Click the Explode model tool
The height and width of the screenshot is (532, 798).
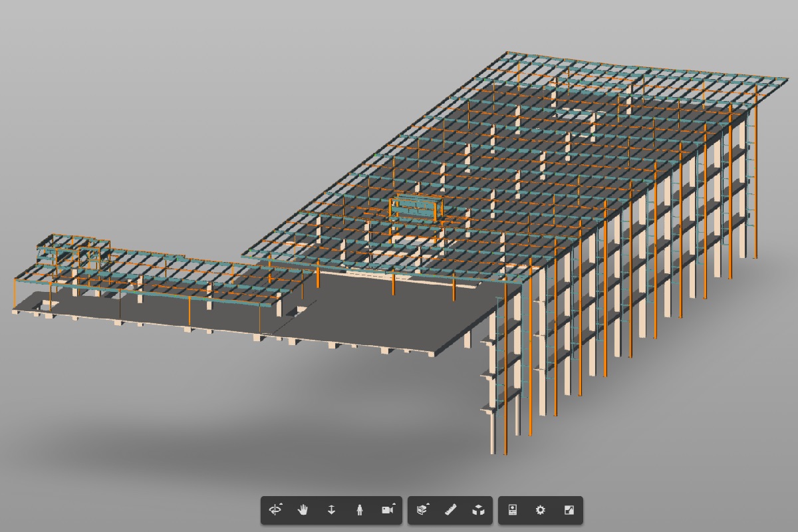coord(478,510)
